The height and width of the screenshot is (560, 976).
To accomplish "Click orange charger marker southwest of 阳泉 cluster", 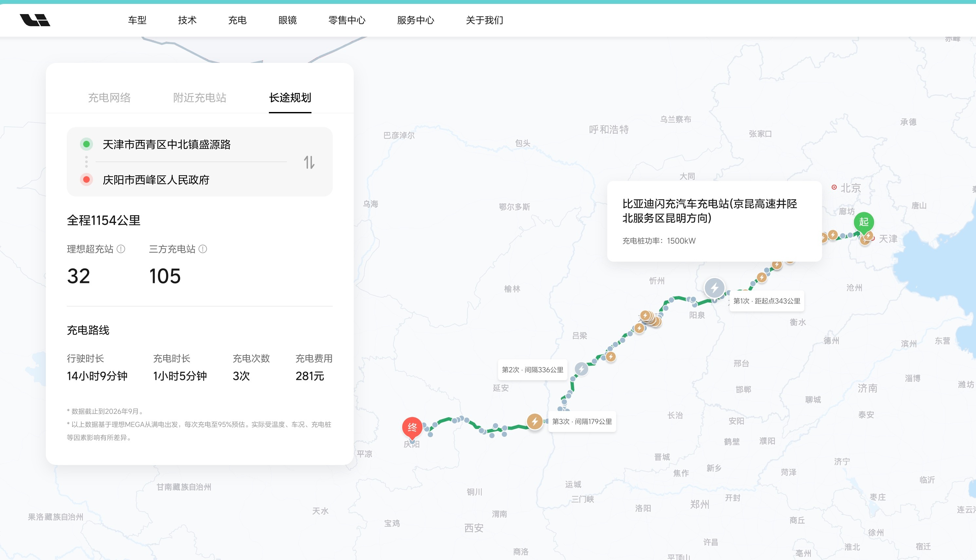I will coord(639,328).
